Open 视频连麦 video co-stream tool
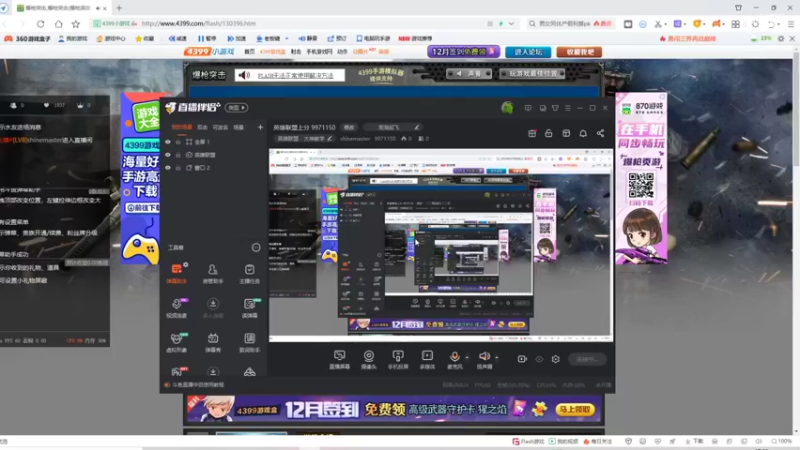 [177, 308]
